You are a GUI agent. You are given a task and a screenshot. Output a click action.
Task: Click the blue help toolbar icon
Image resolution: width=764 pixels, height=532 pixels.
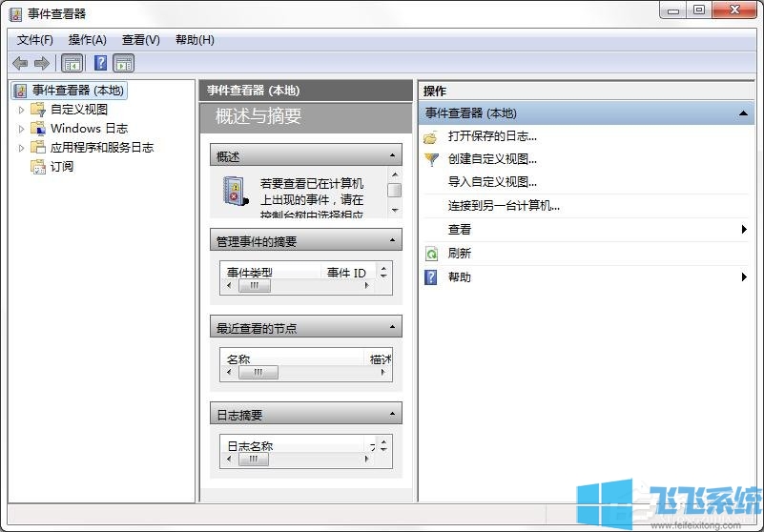click(100, 63)
